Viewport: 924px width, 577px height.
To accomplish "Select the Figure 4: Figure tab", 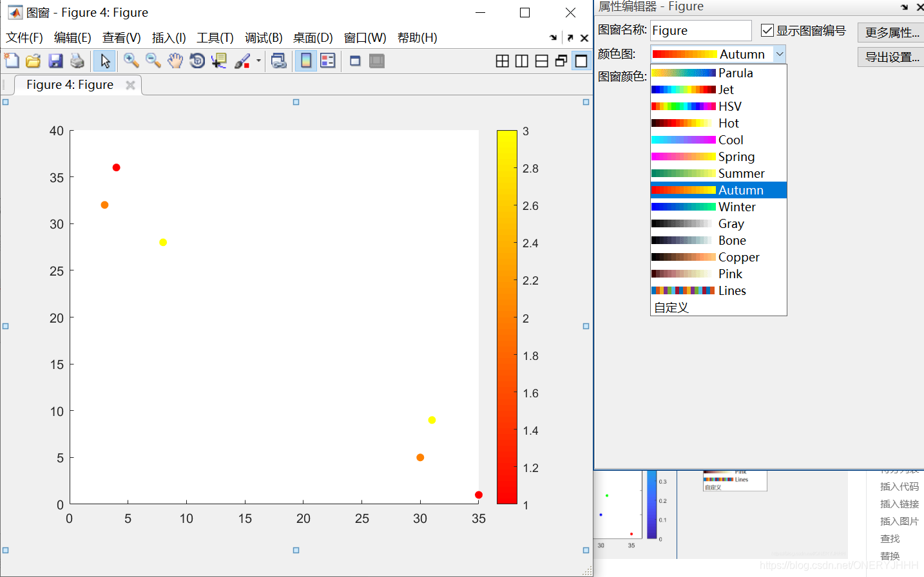I will coord(70,85).
